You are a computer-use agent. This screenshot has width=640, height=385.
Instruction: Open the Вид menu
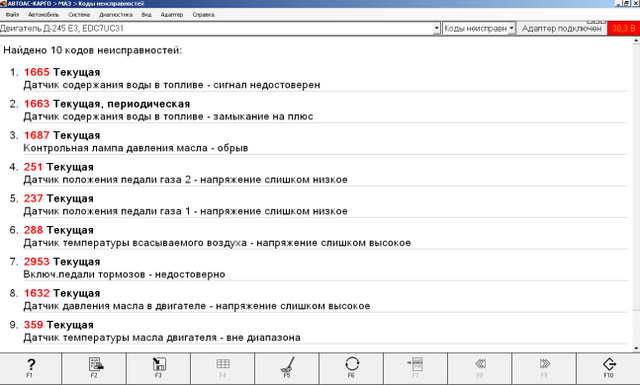pyautogui.click(x=146, y=15)
